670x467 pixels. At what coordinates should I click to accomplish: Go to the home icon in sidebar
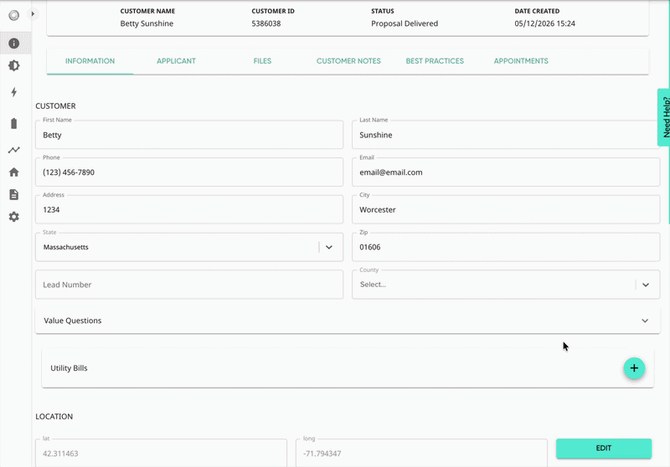[x=14, y=172]
